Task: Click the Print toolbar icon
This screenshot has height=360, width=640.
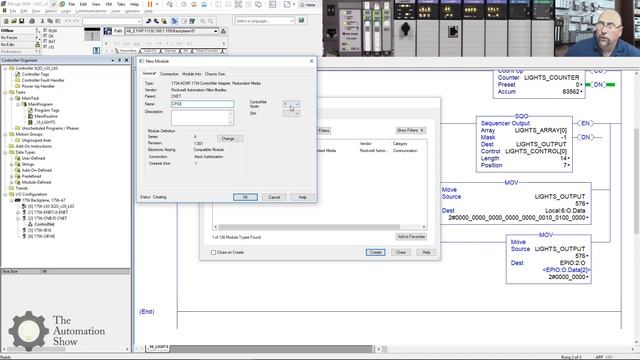Action: pos(32,21)
